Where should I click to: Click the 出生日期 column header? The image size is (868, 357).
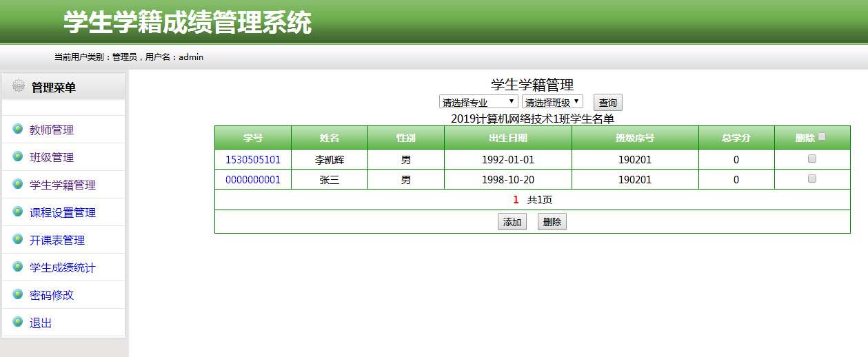(508, 138)
